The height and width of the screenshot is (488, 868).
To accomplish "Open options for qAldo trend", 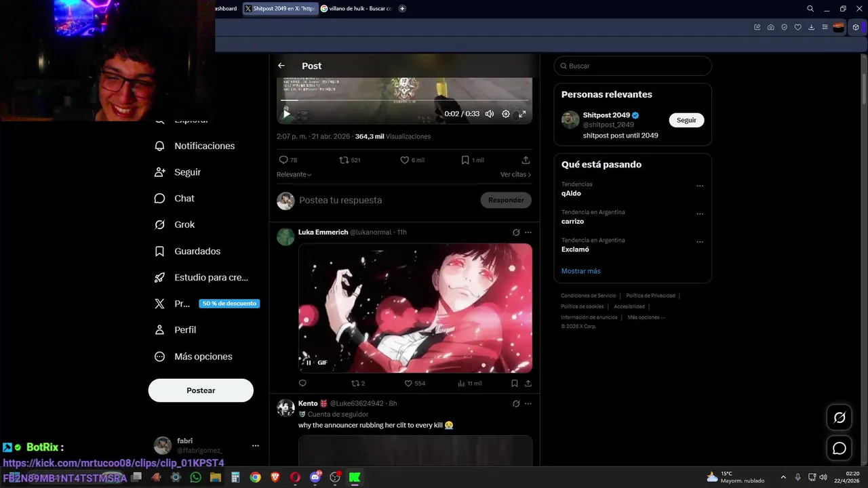I will 700,186.
